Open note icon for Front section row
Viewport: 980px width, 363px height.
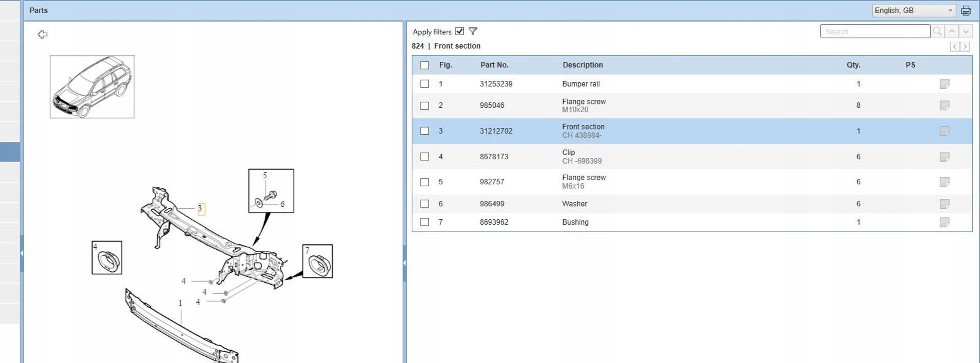click(944, 131)
